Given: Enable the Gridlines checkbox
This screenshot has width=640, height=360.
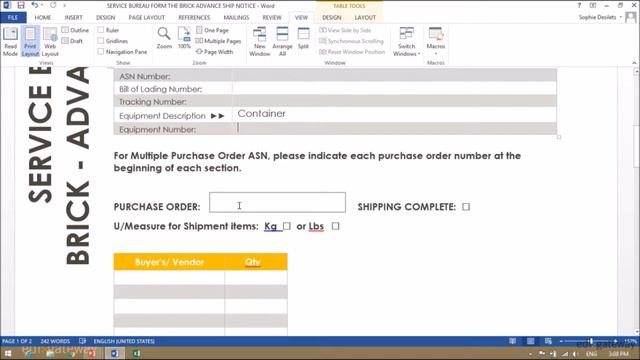Looking at the screenshot, I should [x=101, y=41].
